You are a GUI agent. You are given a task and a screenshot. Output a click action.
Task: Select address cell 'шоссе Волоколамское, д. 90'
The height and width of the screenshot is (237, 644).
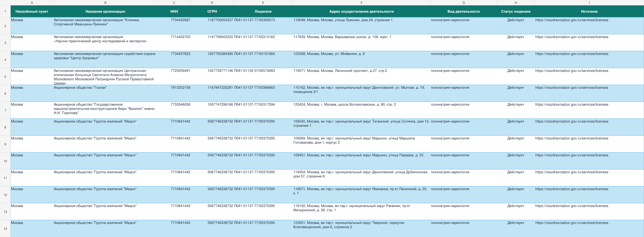click(x=361, y=110)
